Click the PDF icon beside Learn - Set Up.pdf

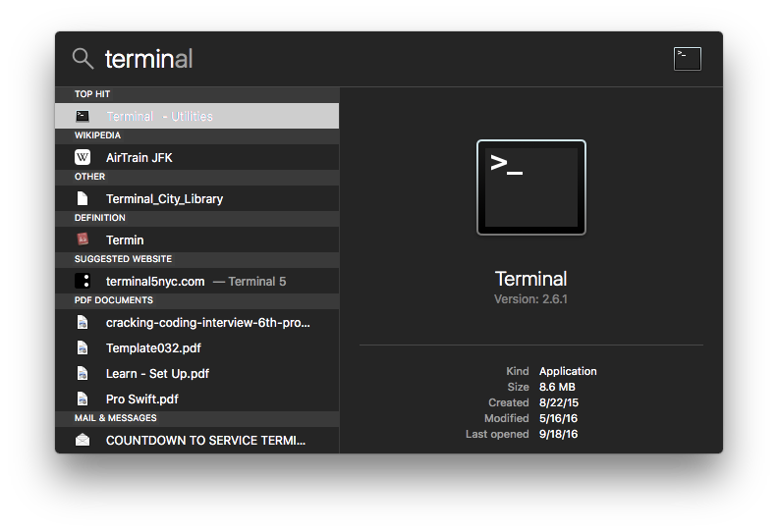pyautogui.click(x=83, y=373)
